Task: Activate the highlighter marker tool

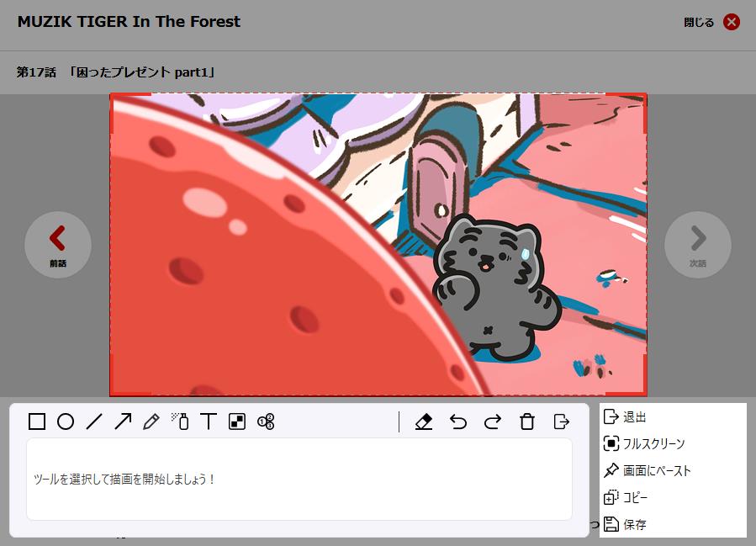Action: 180,421
